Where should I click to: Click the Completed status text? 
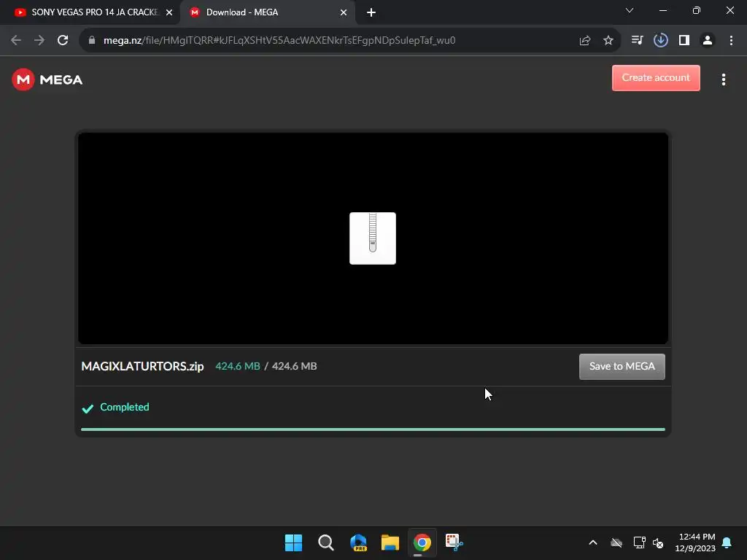click(x=124, y=407)
